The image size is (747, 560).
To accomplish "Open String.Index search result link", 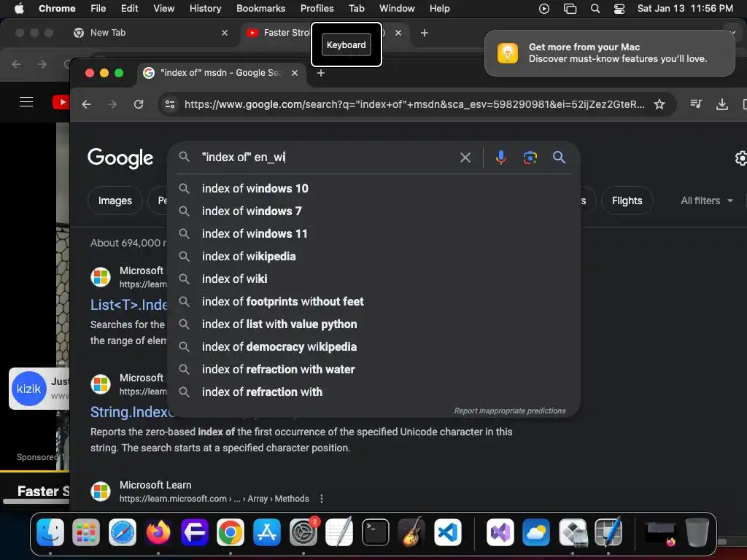I will point(132,412).
